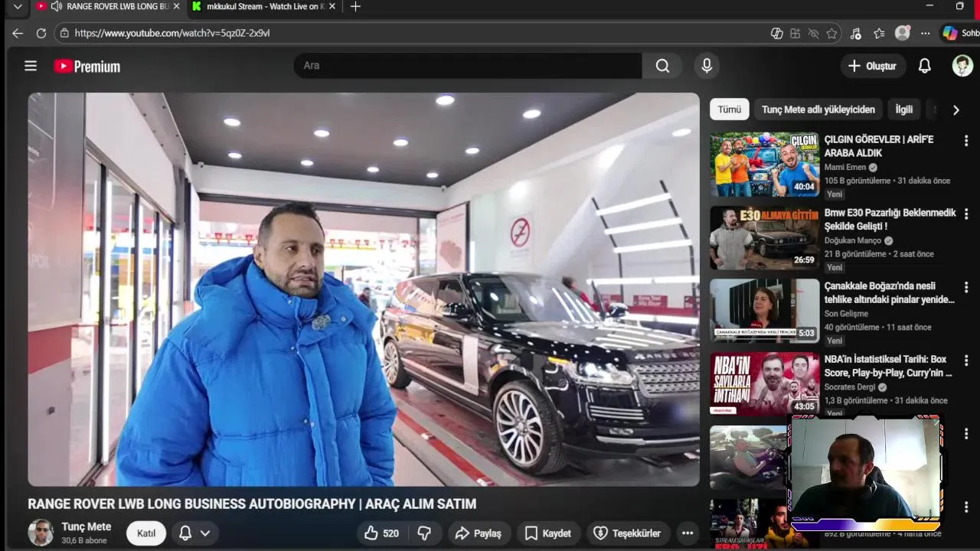Viewport: 980px width, 551px height.
Task: Open the YouTube hamburger guide menu
Action: (31, 66)
